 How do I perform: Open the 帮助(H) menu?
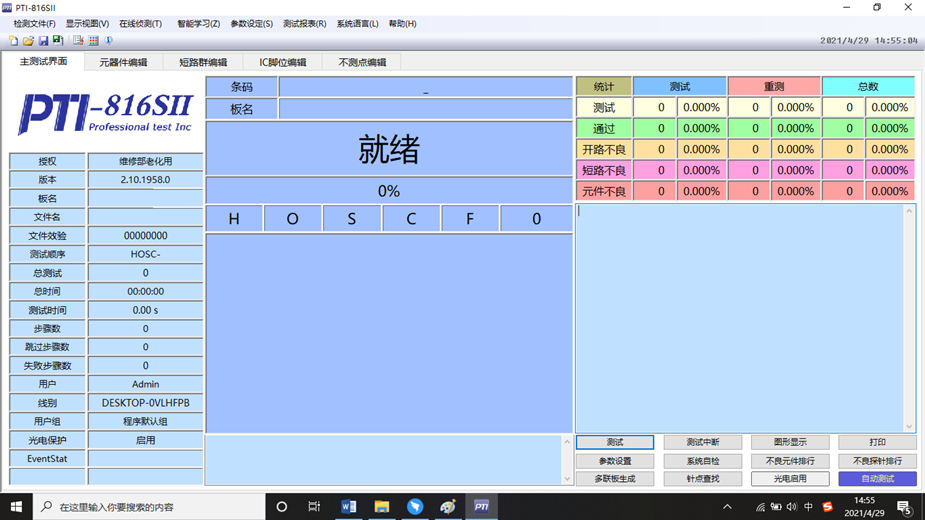click(402, 24)
